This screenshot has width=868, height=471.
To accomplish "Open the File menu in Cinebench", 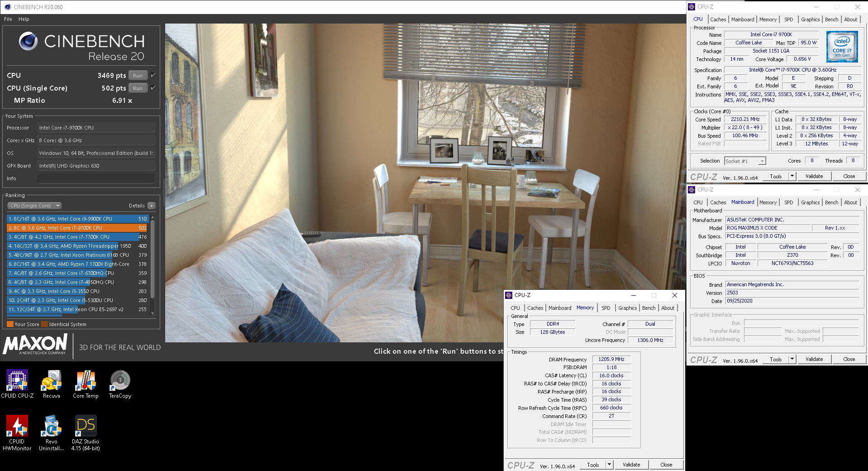I will click(8, 19).
